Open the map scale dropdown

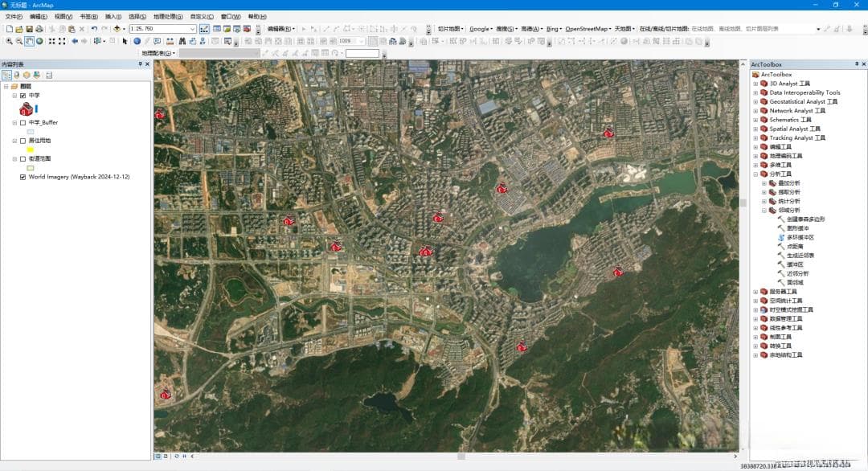coord(193,29)
